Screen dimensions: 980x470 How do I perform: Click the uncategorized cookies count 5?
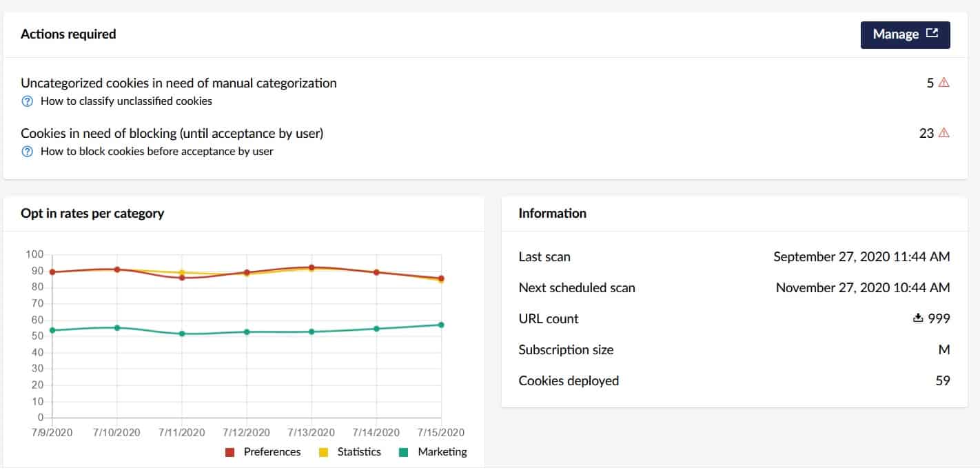point(930,83)
